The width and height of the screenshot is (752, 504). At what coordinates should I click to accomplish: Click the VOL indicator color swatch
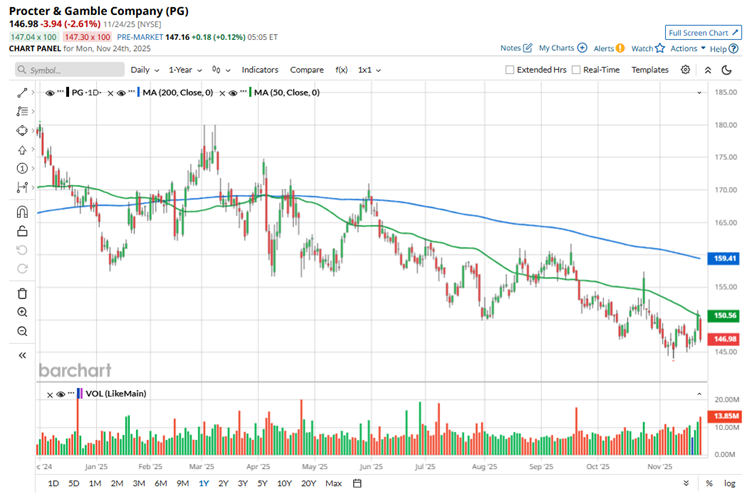click(x=80, y=394)
